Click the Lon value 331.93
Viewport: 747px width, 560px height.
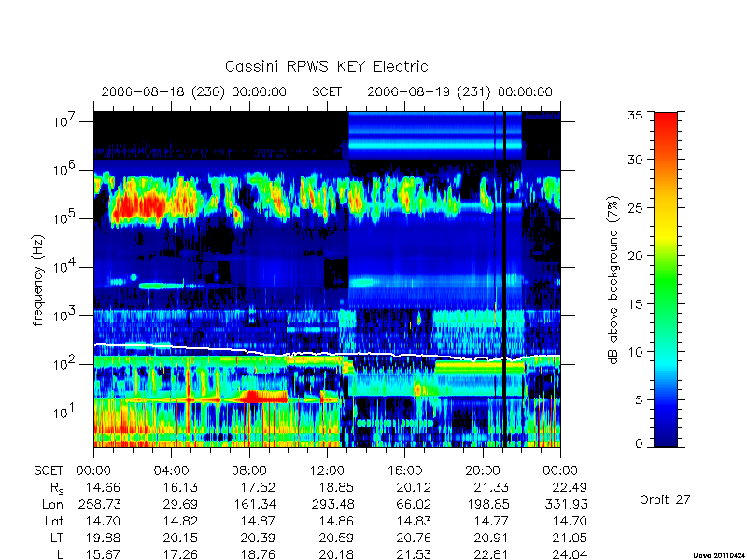click(x=566, y=504)
